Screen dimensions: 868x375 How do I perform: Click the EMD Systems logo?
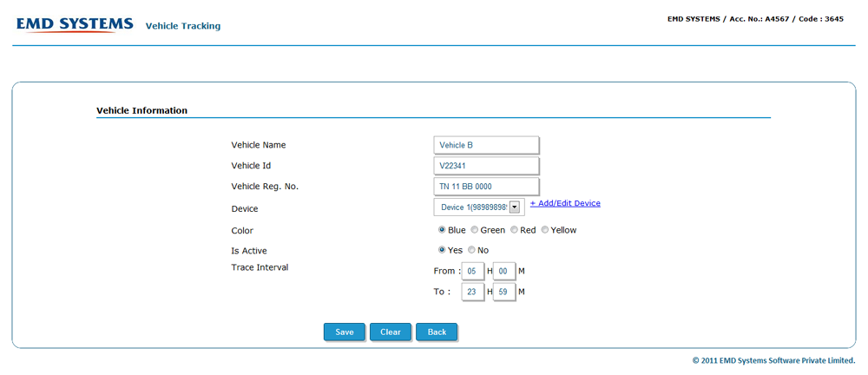point(75,24)
